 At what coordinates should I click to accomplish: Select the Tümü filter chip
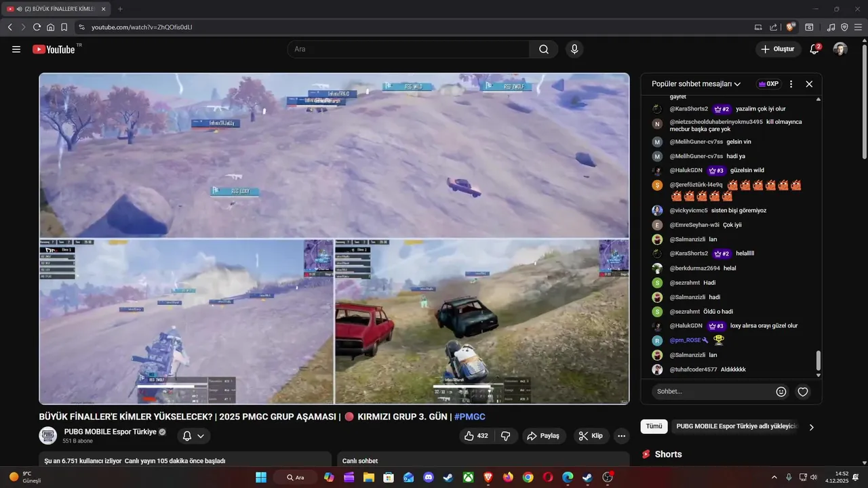click(x=654, y=426)
